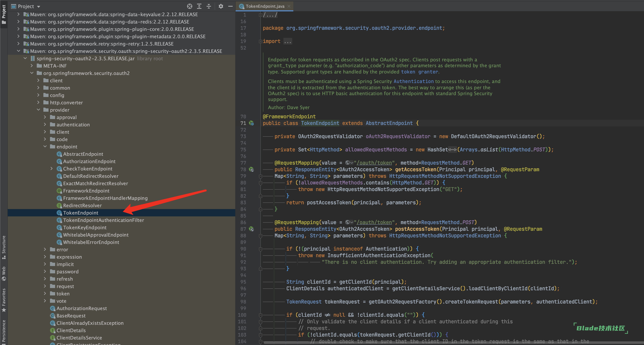
Task: Click the locate/select opened file crosshair icon
Action: point(189,6)
